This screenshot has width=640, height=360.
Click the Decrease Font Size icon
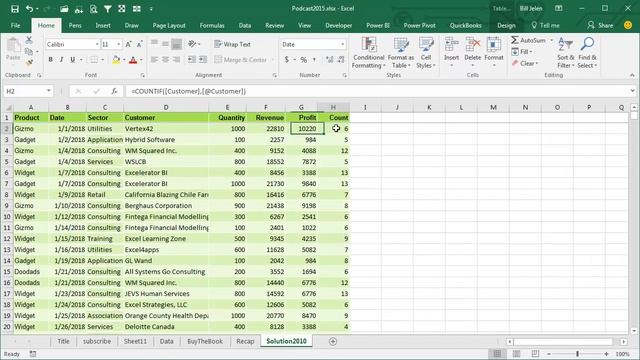tap(139, 44)
